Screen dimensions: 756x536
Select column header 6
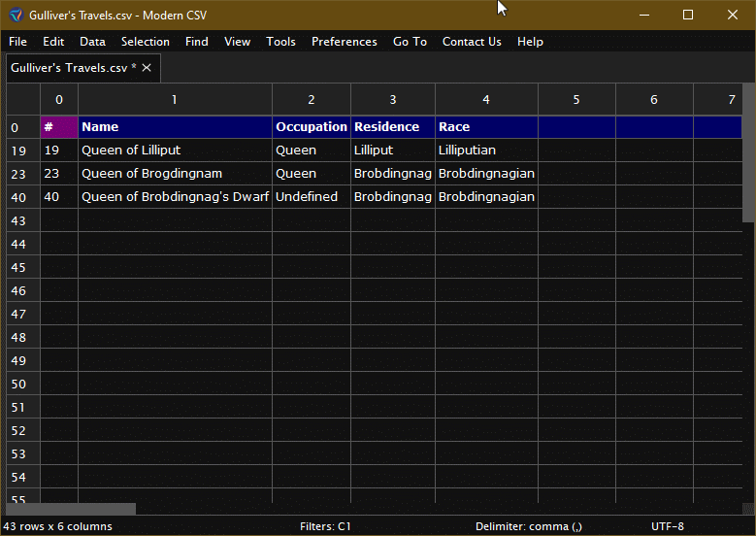click(x=654, y=99)
